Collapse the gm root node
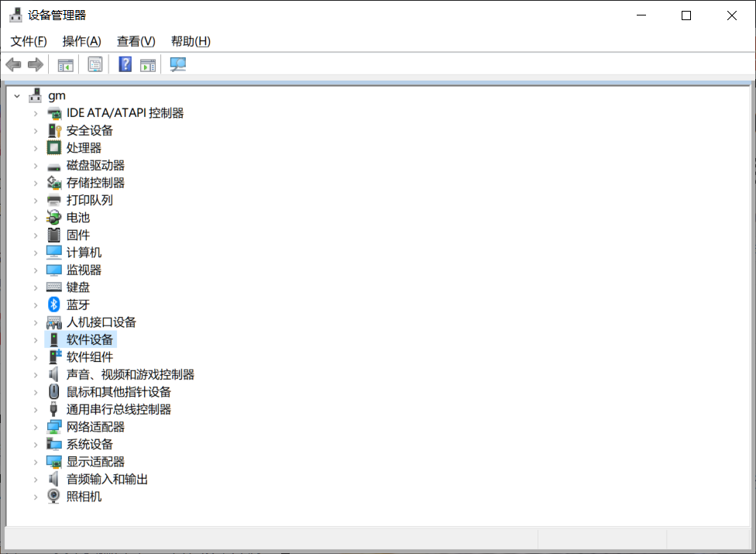The height and width of the screenshot is (554, 756). 17,96
